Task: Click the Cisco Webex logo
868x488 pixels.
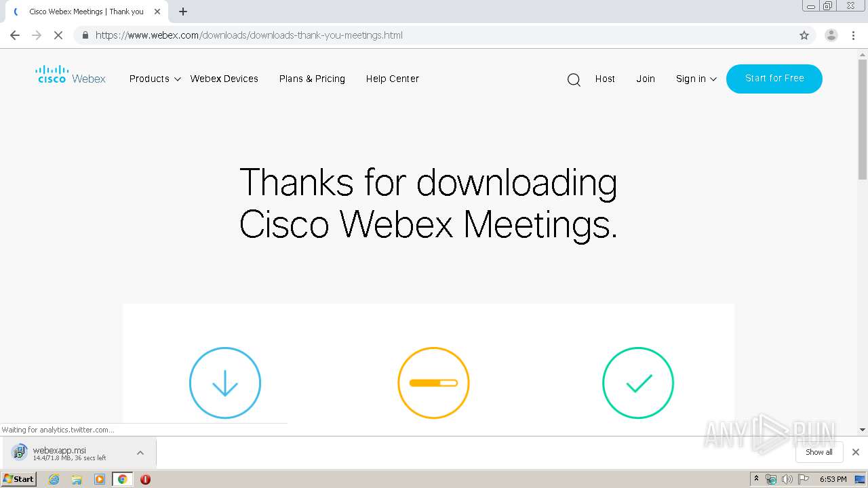Action: (71, 75)
